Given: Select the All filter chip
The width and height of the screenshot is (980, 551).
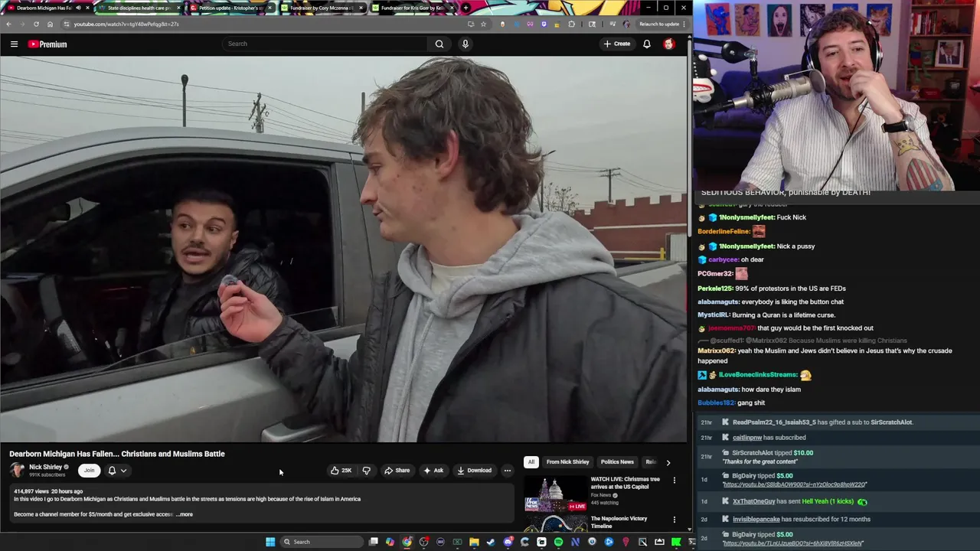Looking at the screenshot, I should [531, 462].
